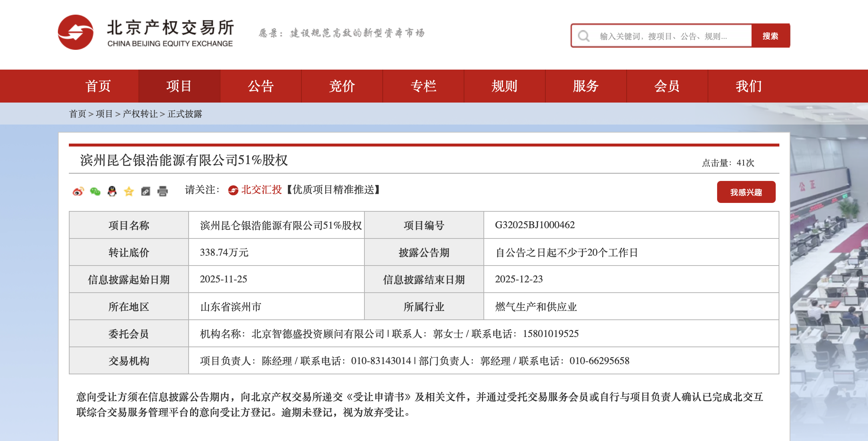Select the 我们 menu item
The image size is (868, 441).
pyautogui.click(x=748, y=86)
